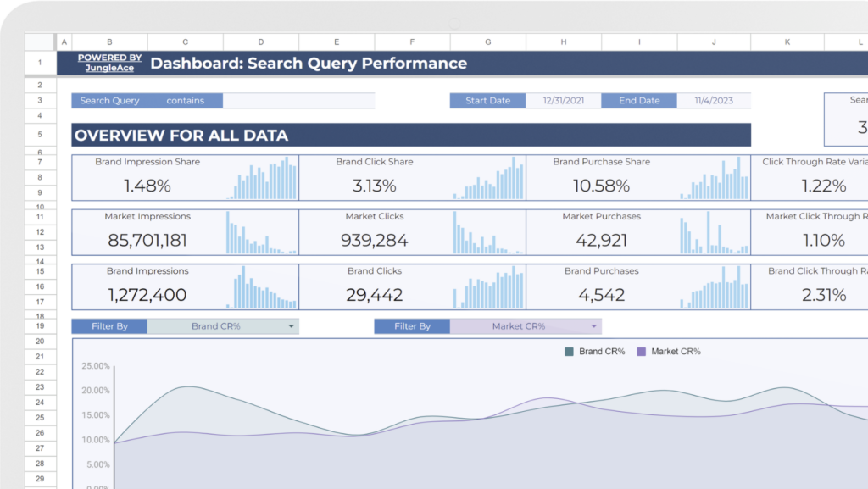Select column K header
868x489 pixels.
[x=787, y=42]
